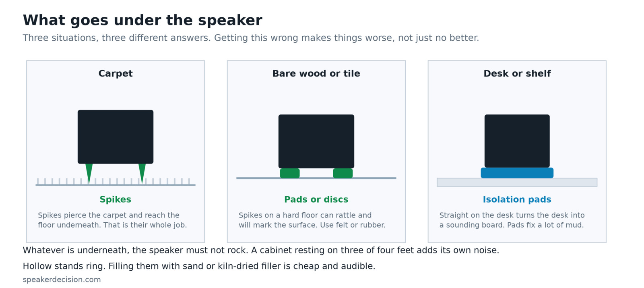The image size is (644, 288).
Task: Click the grey desk surface slab
Action: pyautogui.click(x=517, y=182)
